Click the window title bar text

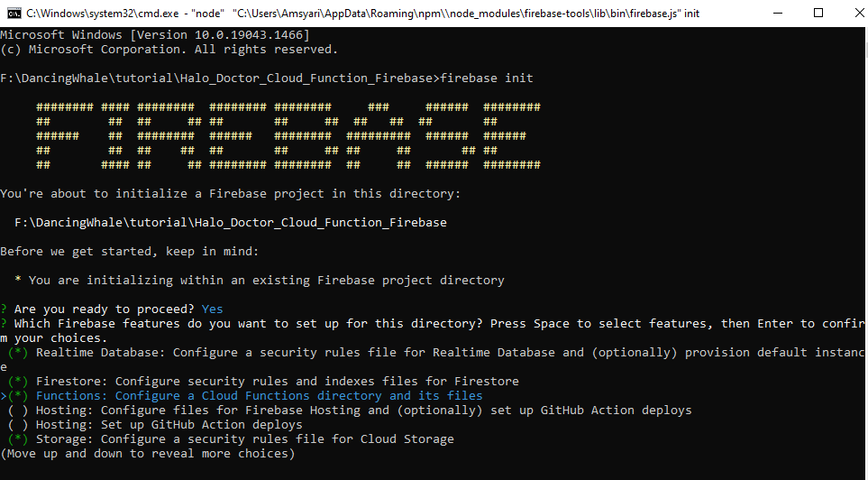pyautogui.click(x=361, y=14)
